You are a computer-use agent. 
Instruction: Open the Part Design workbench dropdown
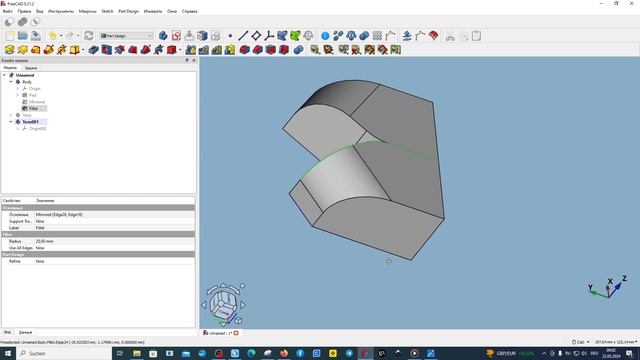click(x=127, y=36)
